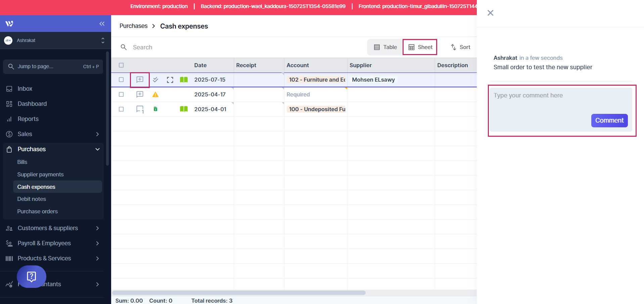
Task: Open Debit notes in sidebar
Action: (x=32, y=199)
